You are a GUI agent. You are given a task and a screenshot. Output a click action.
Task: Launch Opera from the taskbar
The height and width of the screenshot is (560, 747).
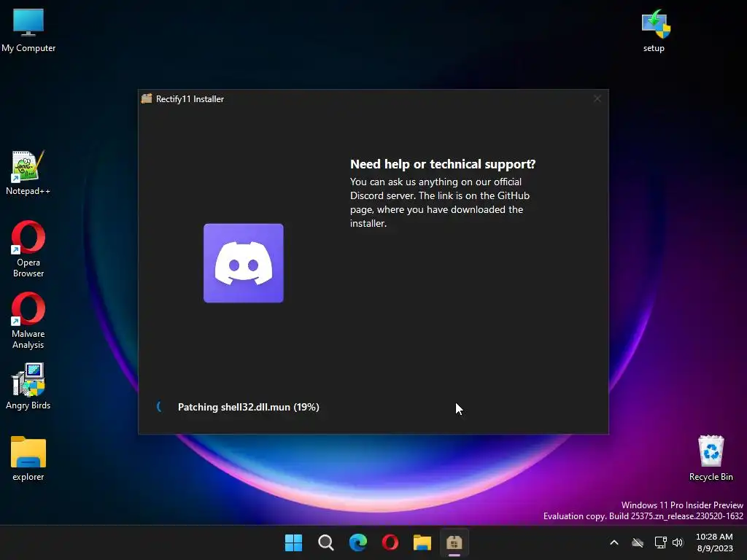390,542
